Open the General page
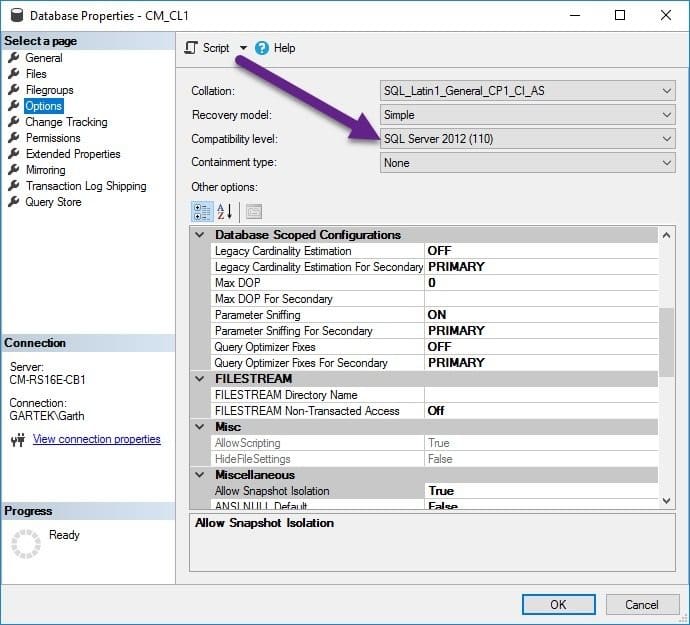 44,58
